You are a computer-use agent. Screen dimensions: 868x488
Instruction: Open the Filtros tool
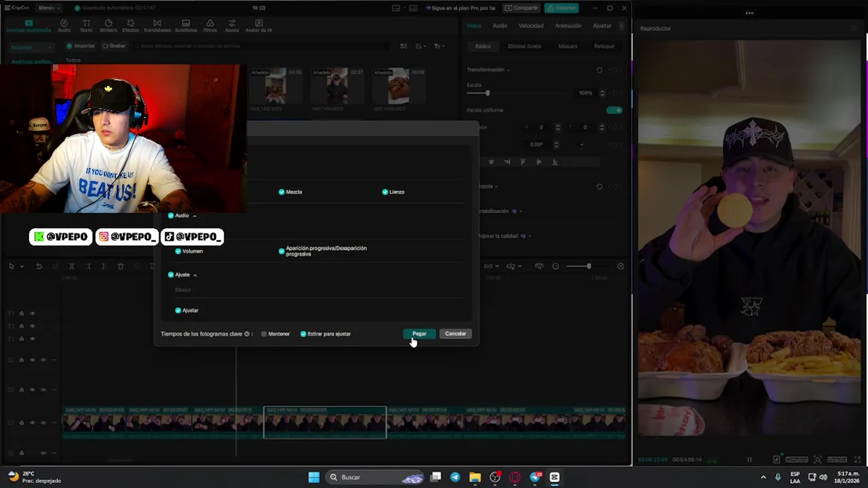(x=210, y=26)
